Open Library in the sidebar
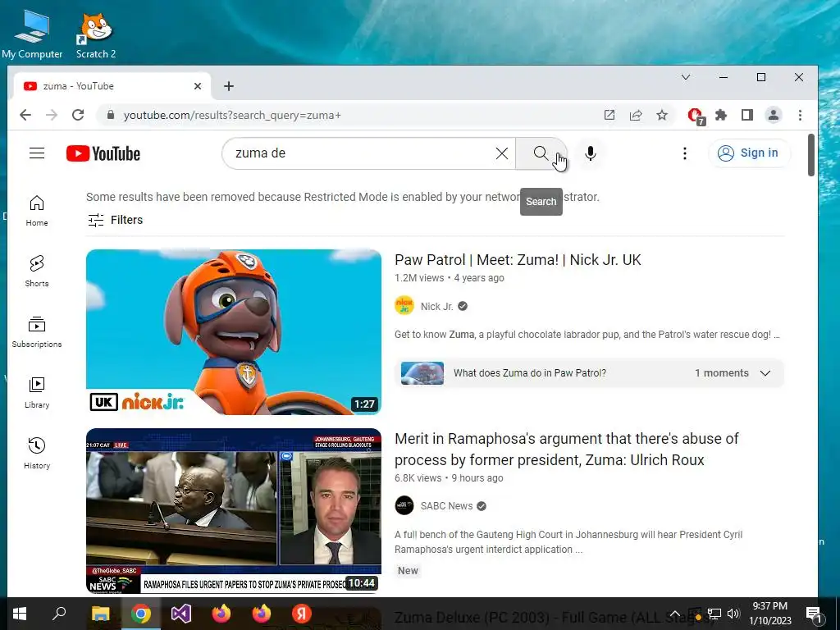The height and width of the screenshot is (630, 840). click(37, 393)
